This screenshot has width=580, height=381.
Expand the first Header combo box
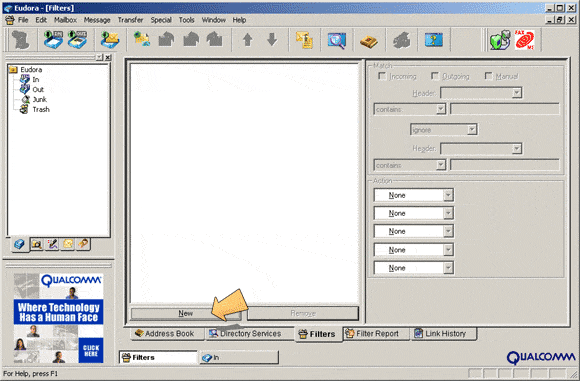pos(481,92)
